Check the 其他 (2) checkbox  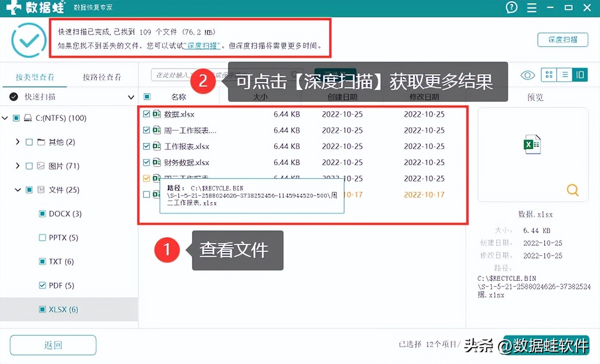tap(29, 142)
